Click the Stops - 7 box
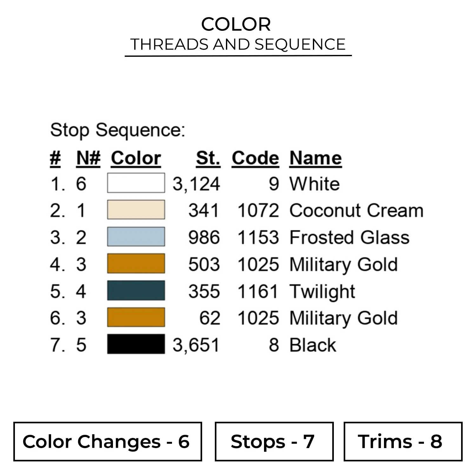This screenshot has height=476, width=476. [274, 441]
